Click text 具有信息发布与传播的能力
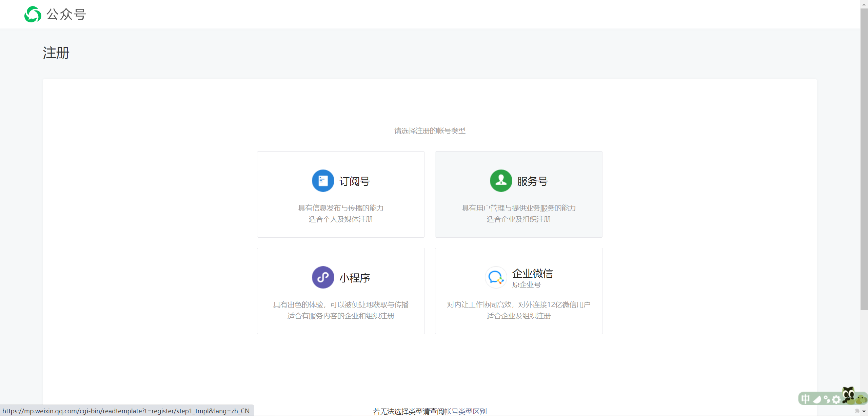Image resolution: width=868 pixels, height=416 pixels. 341,208
